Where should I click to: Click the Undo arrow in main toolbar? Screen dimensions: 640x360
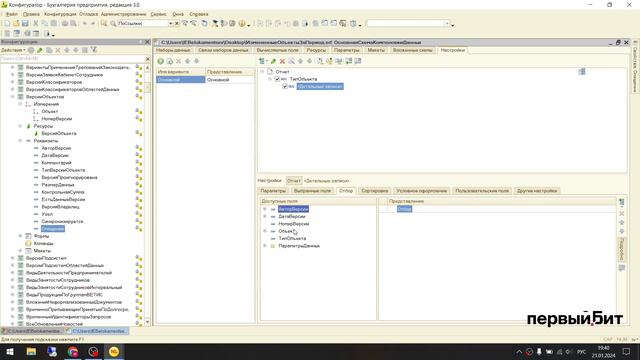click(x=84, y=24)
